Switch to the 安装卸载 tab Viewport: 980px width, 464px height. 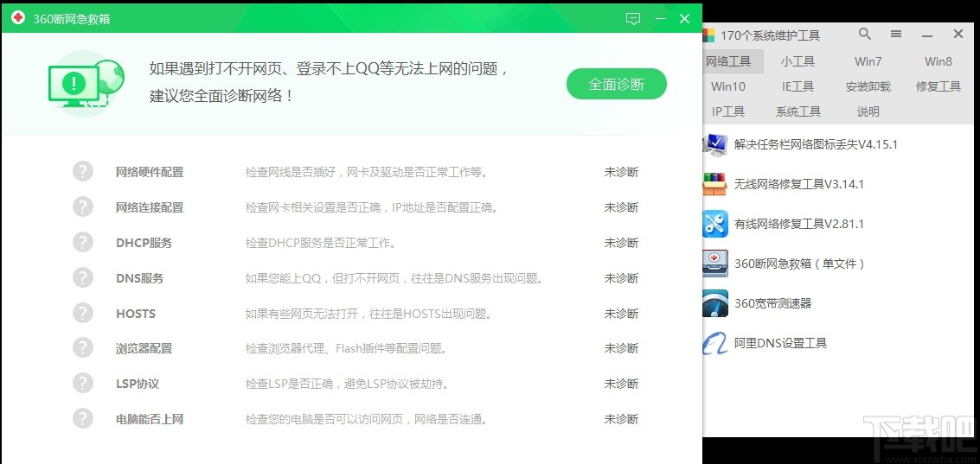(868, 86)
